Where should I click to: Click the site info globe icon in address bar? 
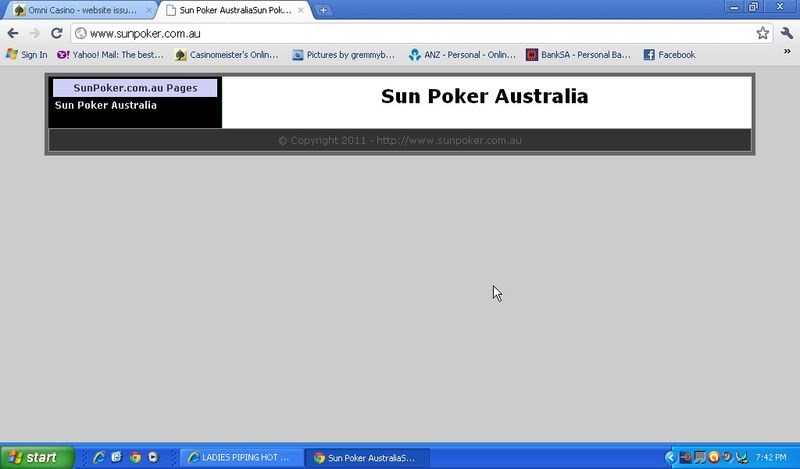click(x=81, y=34)
